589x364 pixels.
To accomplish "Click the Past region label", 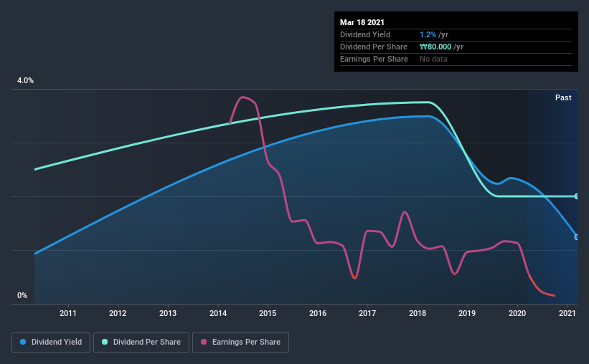I will (563, 97).
